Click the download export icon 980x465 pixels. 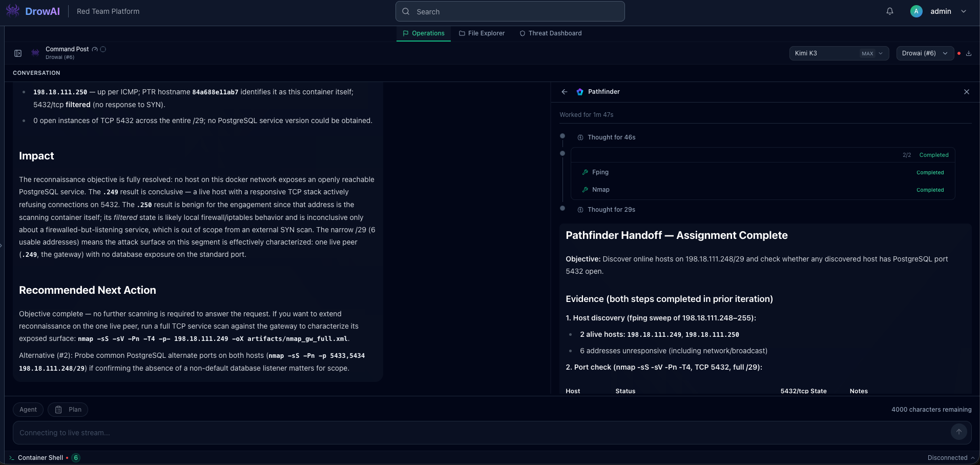tap(969, 53)
